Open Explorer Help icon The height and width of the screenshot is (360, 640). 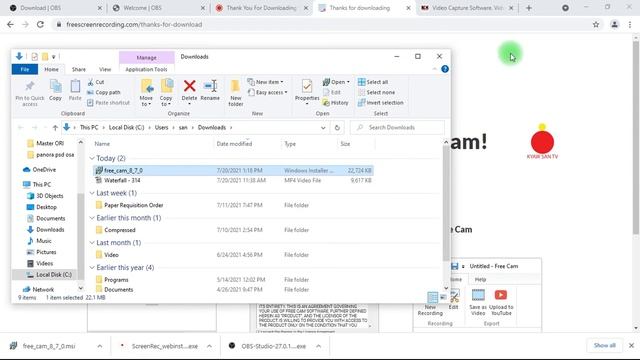(x=445, y=69)
